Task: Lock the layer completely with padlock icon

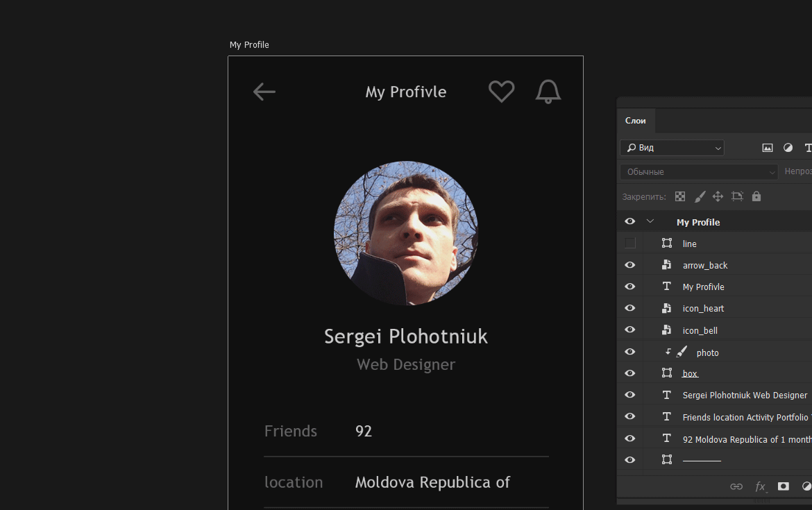Action: pos(756,196)
